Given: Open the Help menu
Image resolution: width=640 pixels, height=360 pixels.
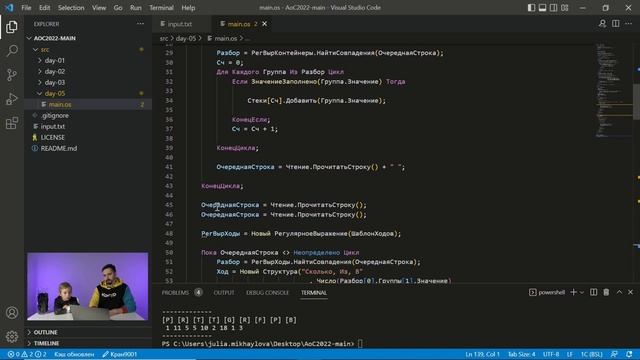Looking at the screenshot, I should 188,8.
